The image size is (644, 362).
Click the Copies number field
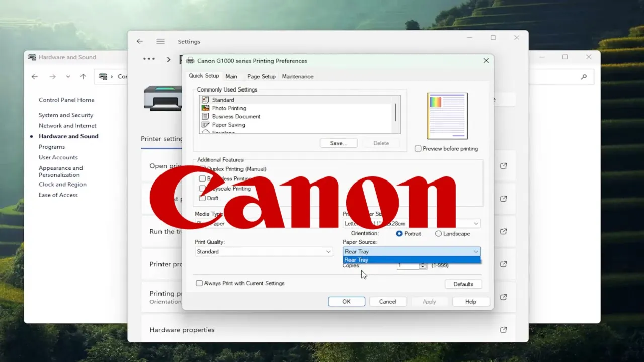(408, 265)
